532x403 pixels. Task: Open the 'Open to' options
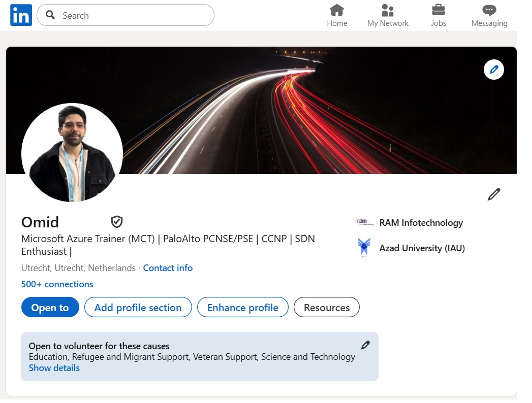pos(50,307)
